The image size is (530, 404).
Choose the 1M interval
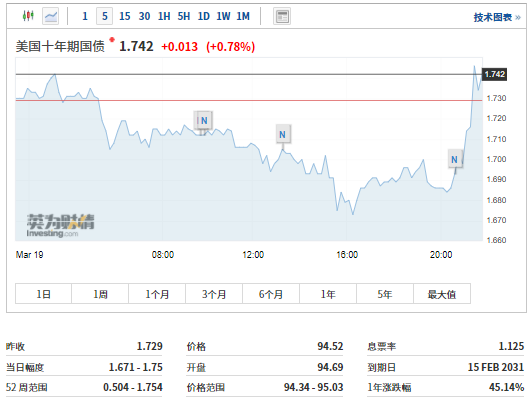coord(243,16)
